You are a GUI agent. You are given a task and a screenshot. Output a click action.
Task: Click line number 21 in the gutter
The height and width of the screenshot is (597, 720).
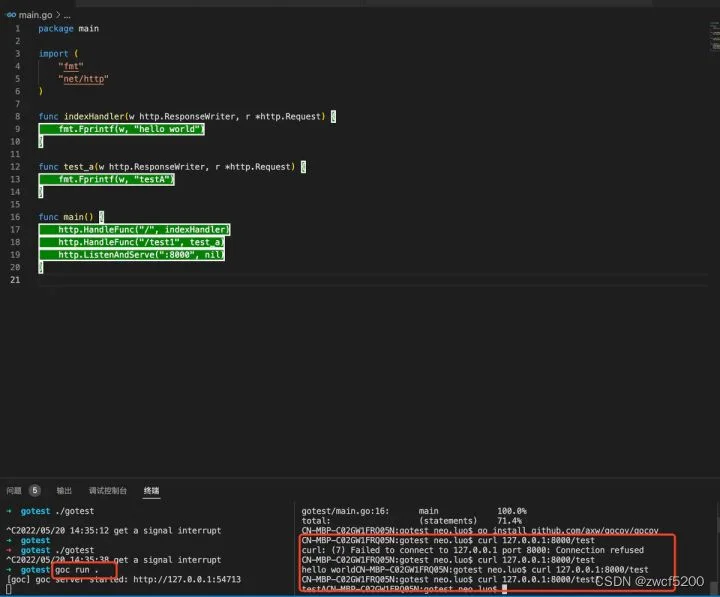(x=15, y=280)
